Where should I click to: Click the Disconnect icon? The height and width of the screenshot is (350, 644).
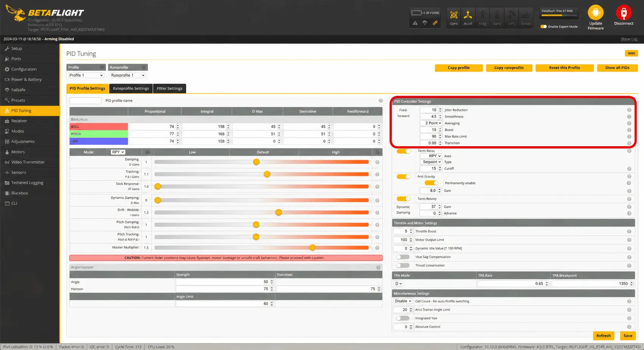click(624, 12)
